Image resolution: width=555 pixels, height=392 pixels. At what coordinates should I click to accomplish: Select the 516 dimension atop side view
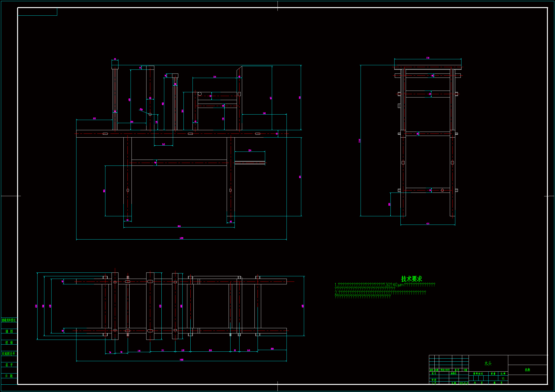pyautogui.click(x=428, y=58)
